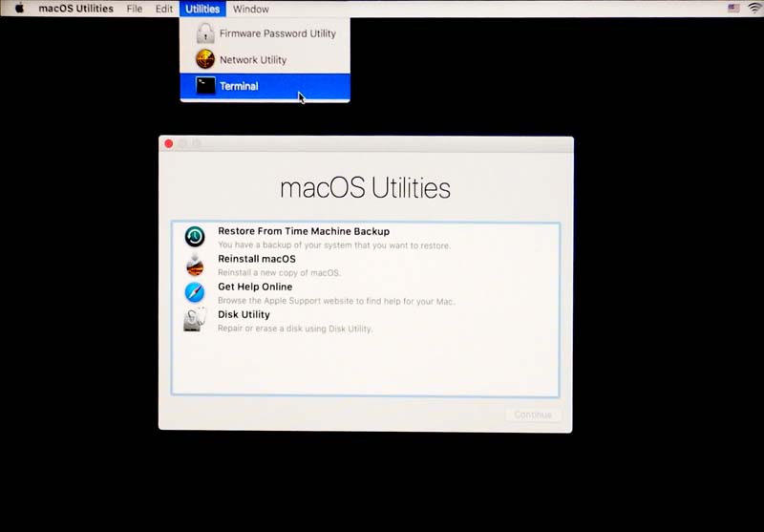
Task: Click the 'Reinstall a new copy of macOS' description
Action: pyautogui.click(x=279, y=273)
